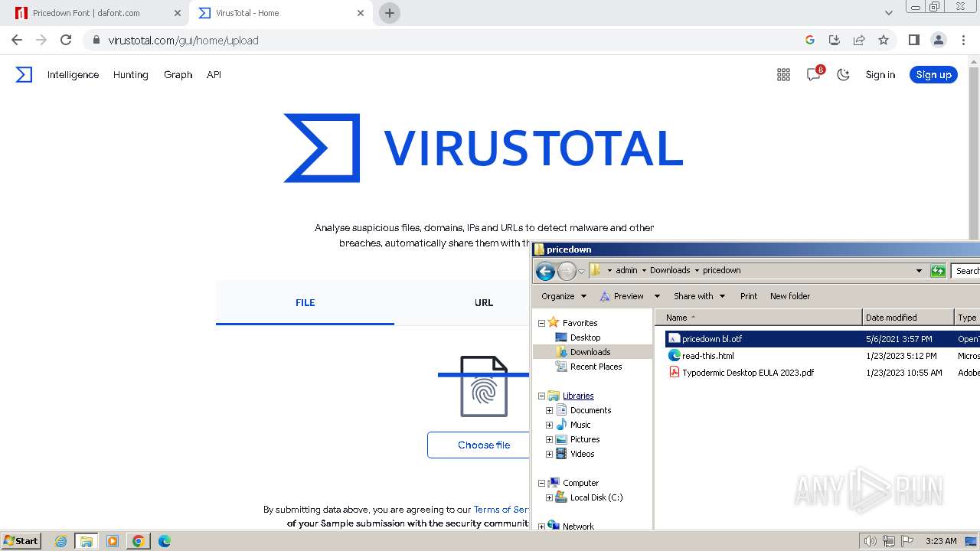Toggle Chrome side panel icon
980x551 pixels.
tap(913, 40)
